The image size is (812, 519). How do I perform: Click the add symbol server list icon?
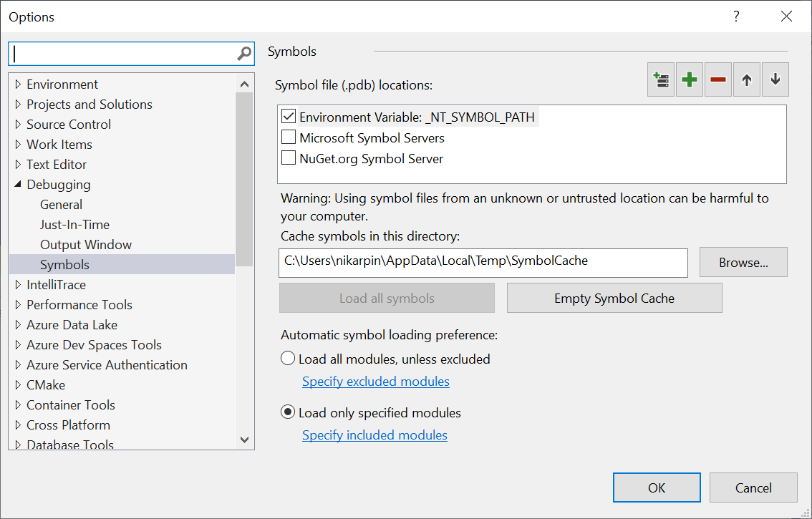(x=661, y=80)
